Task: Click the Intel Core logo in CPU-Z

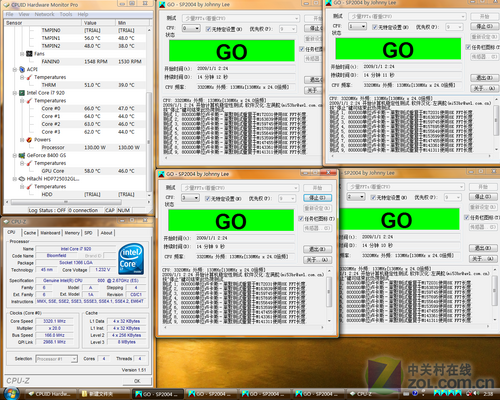Action: coord(131,259)
